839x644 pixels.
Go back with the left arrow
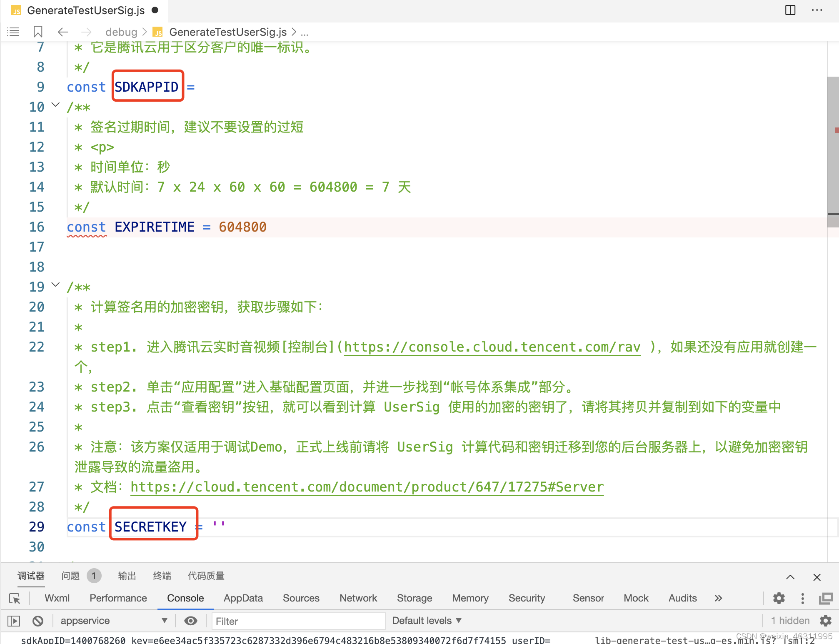point(63,32)
